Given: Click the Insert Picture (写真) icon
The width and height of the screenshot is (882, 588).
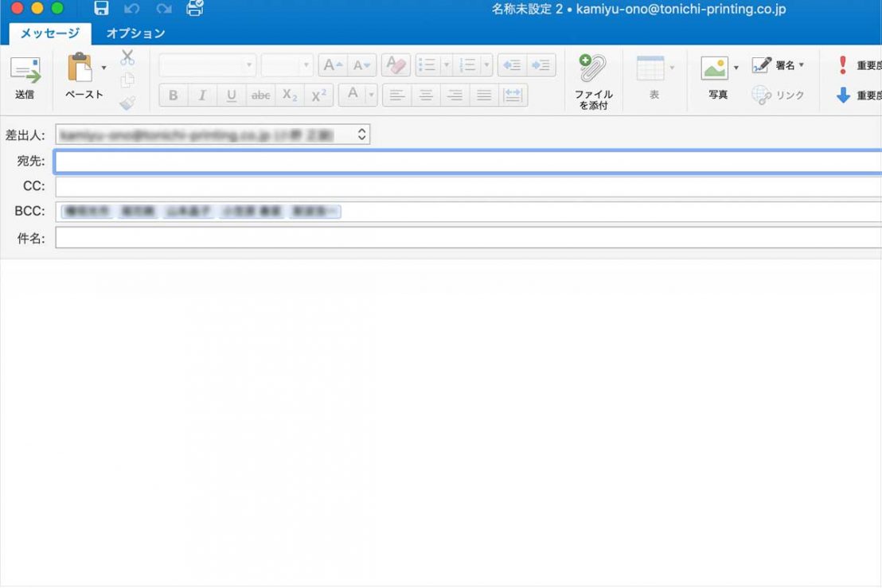Looking at the screenshot, I should click(714, 68).
